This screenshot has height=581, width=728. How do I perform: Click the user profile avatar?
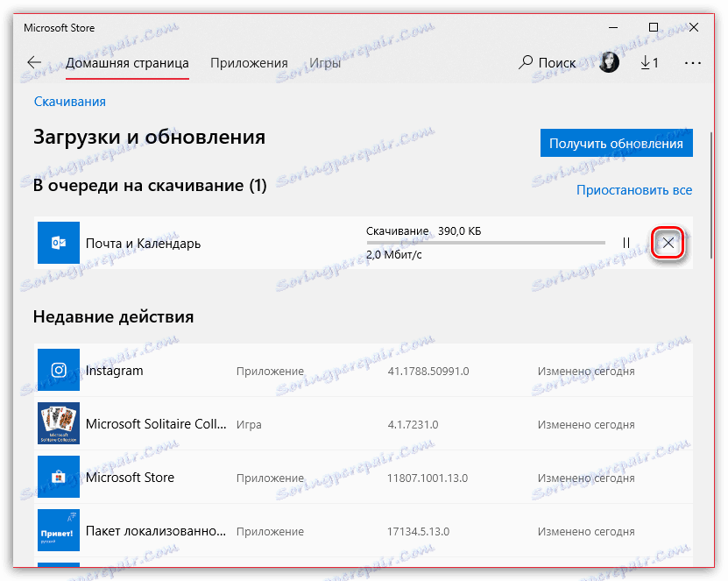tap(609, 62)
